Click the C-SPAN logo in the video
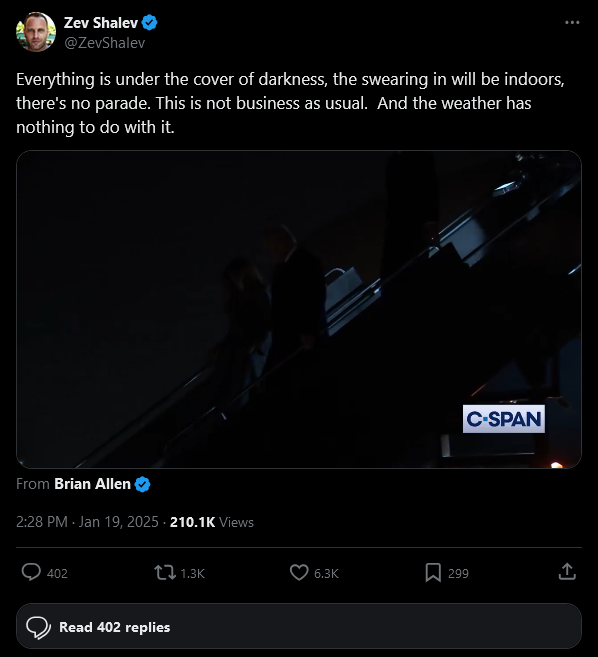This screenshot has height=657, width=598. coord(504,419)
